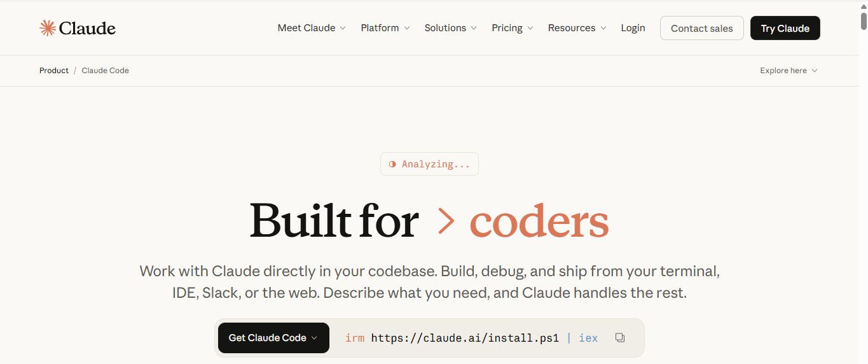Click the Contact sales button
This screenshot has width=868, height=364.
coord(702,28)
